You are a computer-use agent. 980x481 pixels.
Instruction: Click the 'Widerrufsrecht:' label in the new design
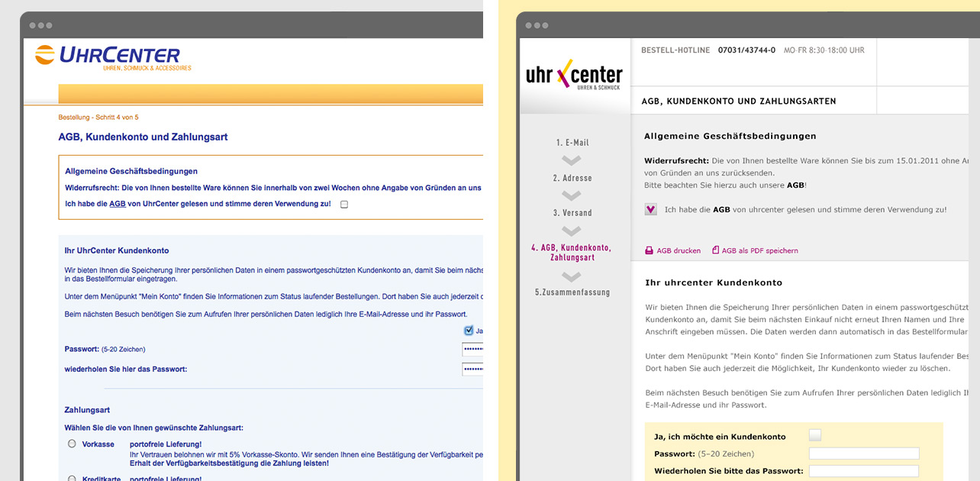pyautogui.click(x=676, y=161)
